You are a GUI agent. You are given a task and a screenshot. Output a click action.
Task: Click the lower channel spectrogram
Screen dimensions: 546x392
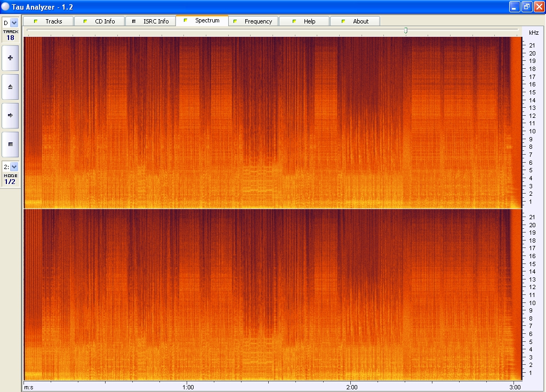pos(272,294)
